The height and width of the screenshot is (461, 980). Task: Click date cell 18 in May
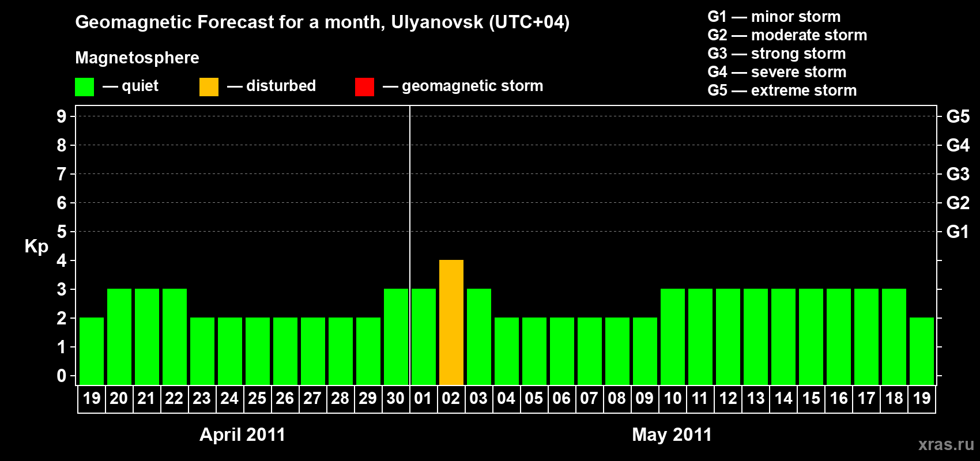point(894,399)
